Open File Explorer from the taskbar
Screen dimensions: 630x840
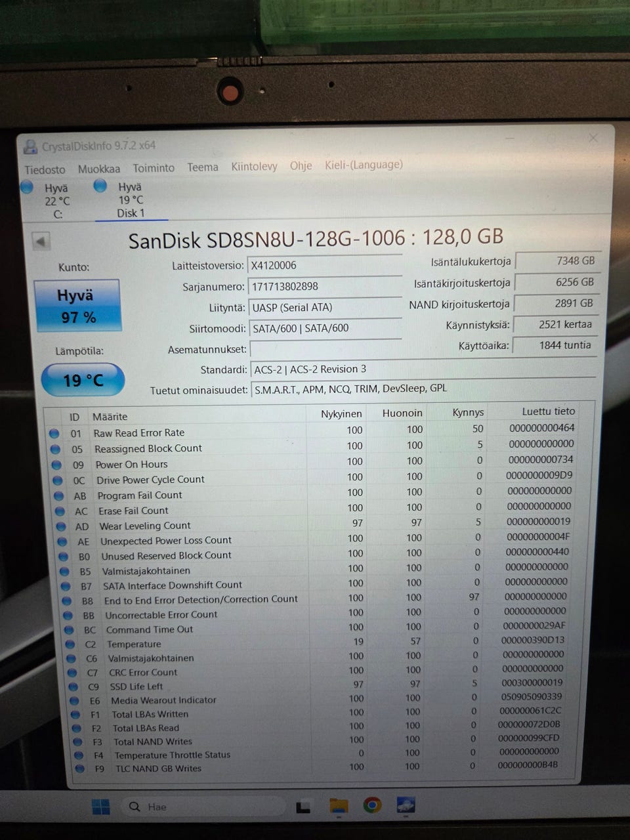click(x=338, y=806)
